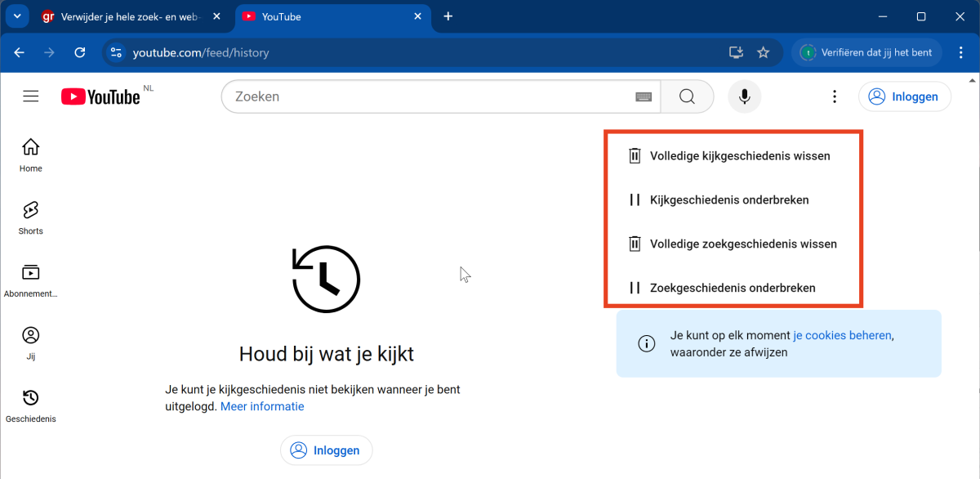Open Shorts in the sidebar
Screen dimensions: 980x479
pyautogui.click(x=30, y=217)
